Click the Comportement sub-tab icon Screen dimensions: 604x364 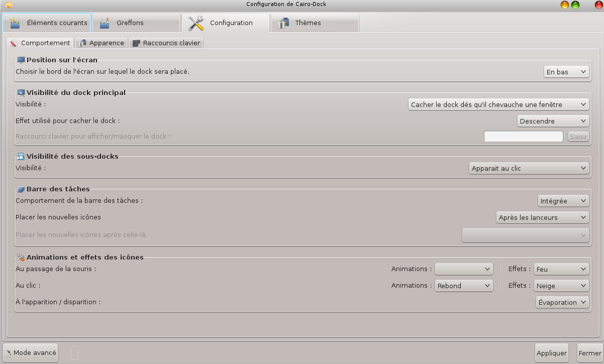pos(14,43)
